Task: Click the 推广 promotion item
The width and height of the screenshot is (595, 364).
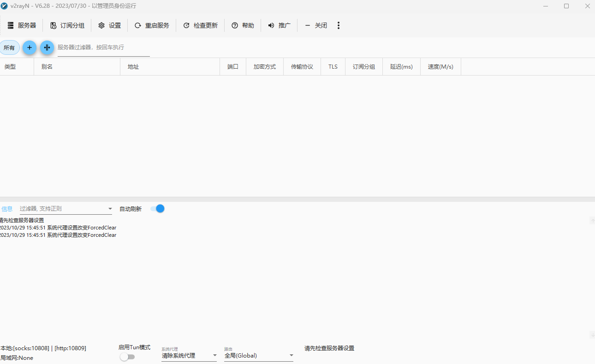Action: [x=279, y=25]
